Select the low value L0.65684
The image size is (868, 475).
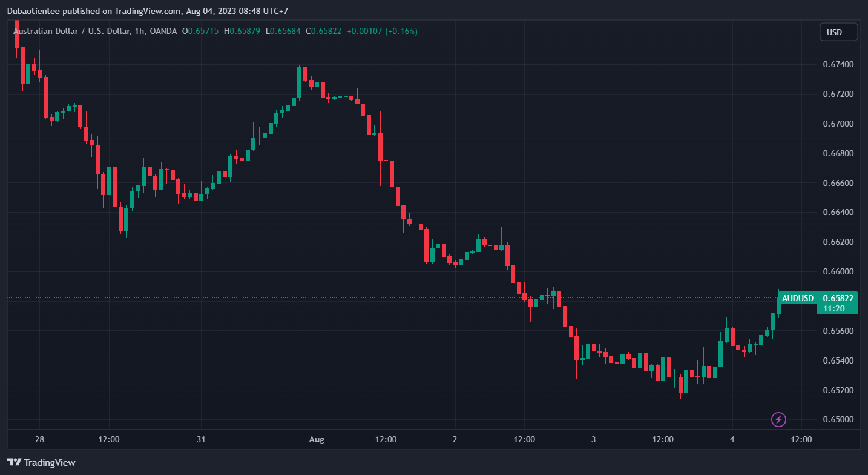click(x=283, y=31)
